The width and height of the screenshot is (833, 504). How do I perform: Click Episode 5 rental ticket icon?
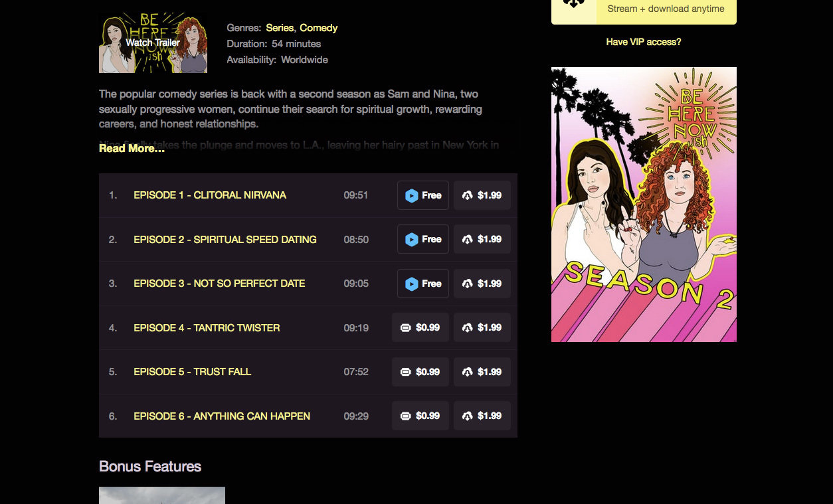coord(405,372)
